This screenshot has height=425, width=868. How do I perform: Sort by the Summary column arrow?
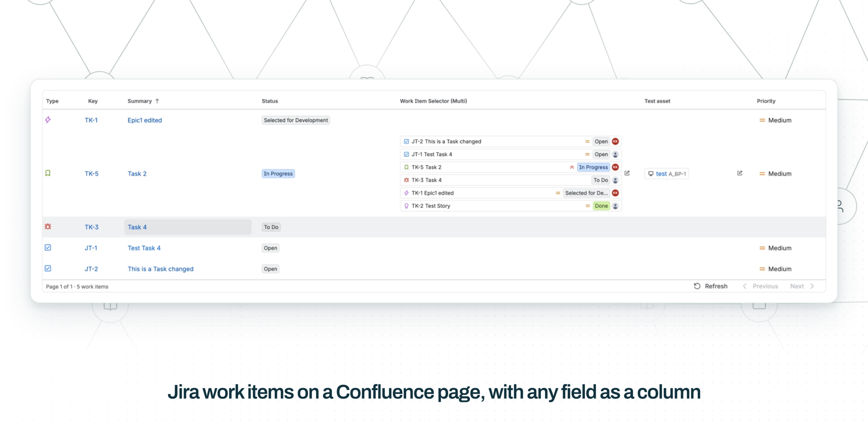pyautogui.click(x=157, y=101)
